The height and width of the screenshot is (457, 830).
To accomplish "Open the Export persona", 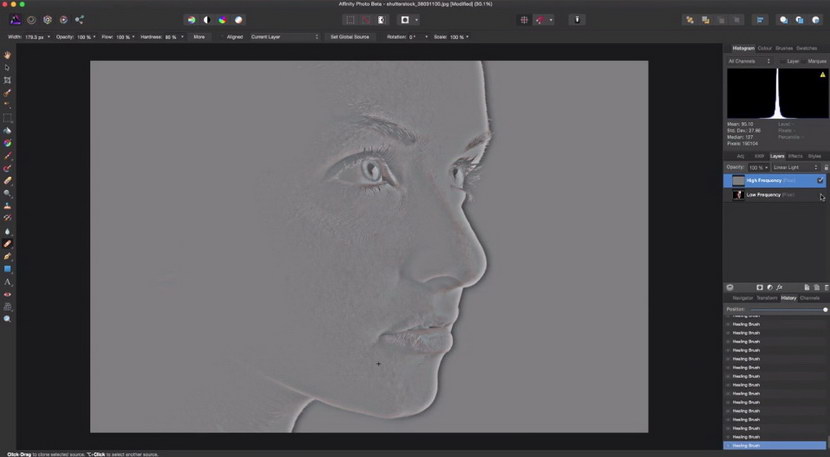I will point(79,20).
